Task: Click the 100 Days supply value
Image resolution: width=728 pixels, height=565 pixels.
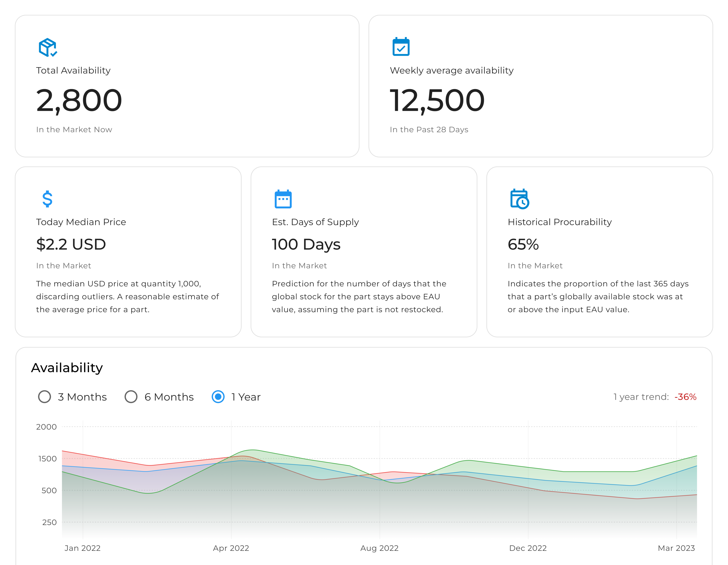Action: point(306,244)
